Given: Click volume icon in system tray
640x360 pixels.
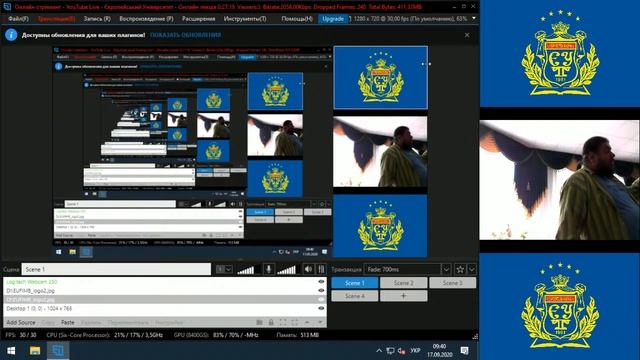Looking at the screenshot, I should (402, 351).
